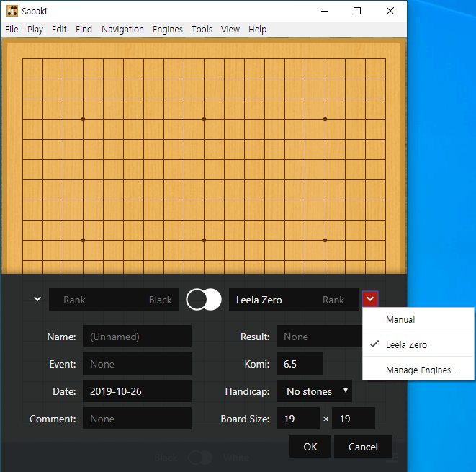Viewport: 476px width, 472px height.
Task: Click the red white-player engine dropdown arrow
Action: click(x=370, y=299)
